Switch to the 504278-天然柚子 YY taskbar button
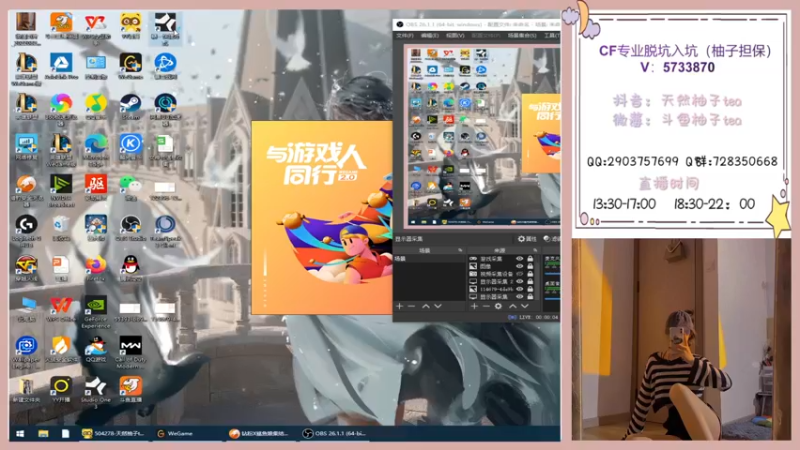This screenshot has width=800, height=450. (x=113, y=434)
